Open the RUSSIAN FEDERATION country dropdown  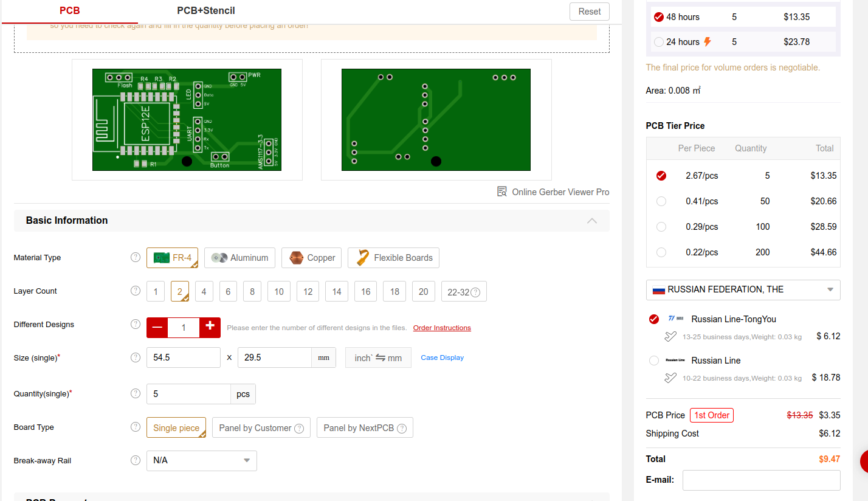coord(743,290)
